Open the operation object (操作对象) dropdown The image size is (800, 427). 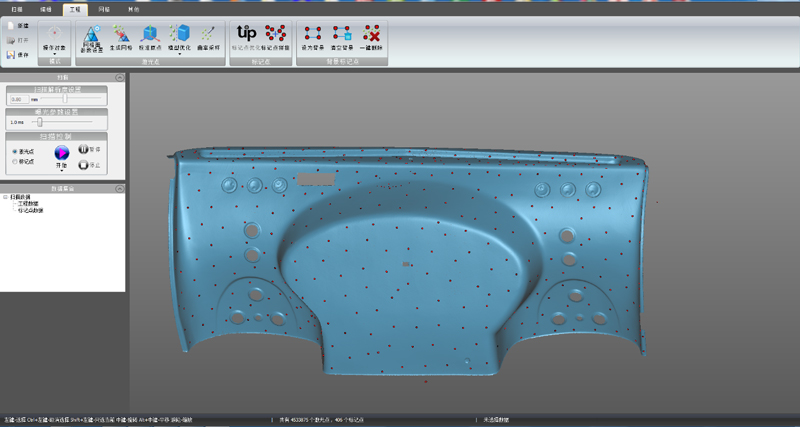pos(53,55)
